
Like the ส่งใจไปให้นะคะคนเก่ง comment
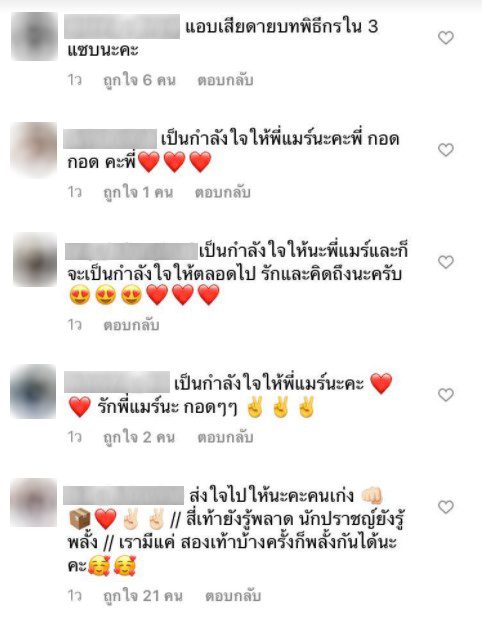[x=446, y=507]
